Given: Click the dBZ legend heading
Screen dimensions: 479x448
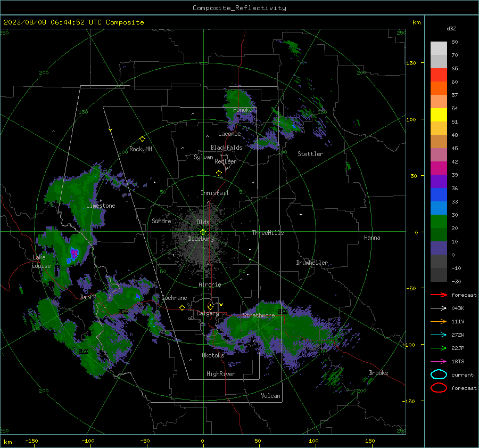Looking at the screenshot, I should click(451, 28).
